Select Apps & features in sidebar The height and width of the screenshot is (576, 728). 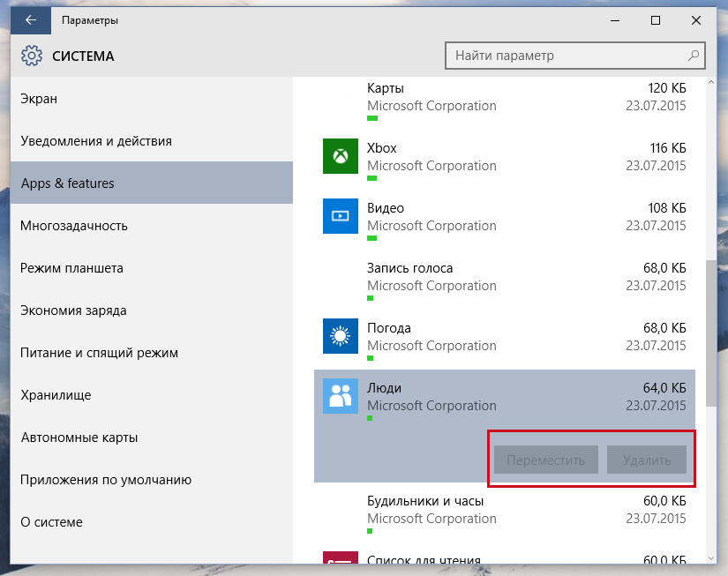coord(152,183)
